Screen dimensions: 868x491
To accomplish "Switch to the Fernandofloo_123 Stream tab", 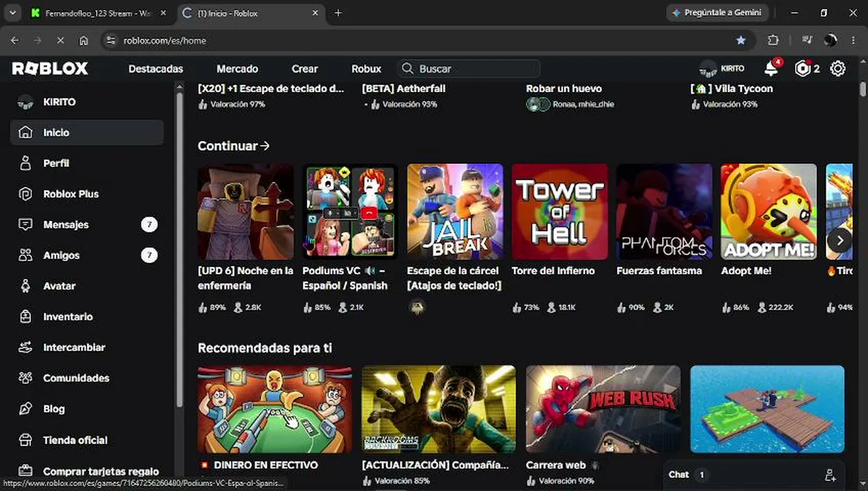I will click(98, 13).
